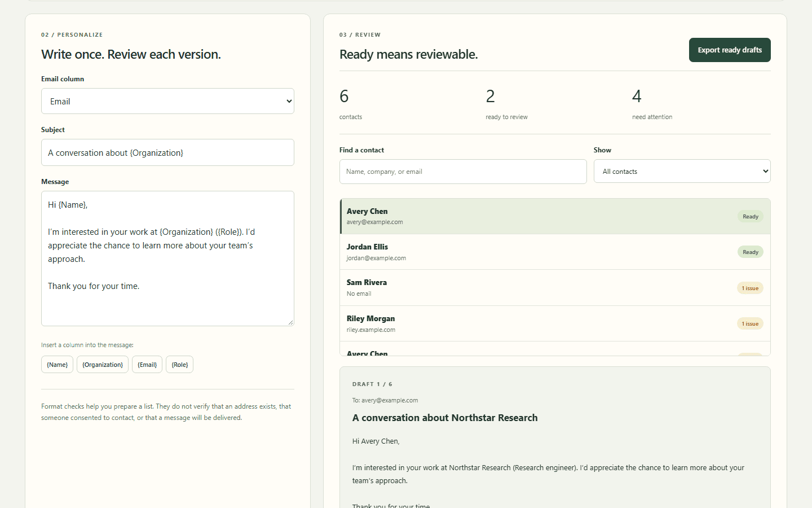Click the draft heading 'A conversation about Northstar Research'
The image size is (812, 508).
(x=445, y=418)
